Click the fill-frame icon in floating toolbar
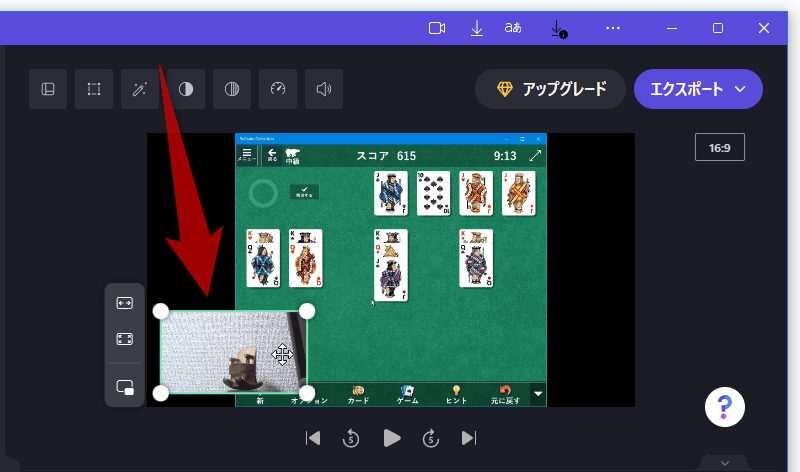 (x=124, y=339)
